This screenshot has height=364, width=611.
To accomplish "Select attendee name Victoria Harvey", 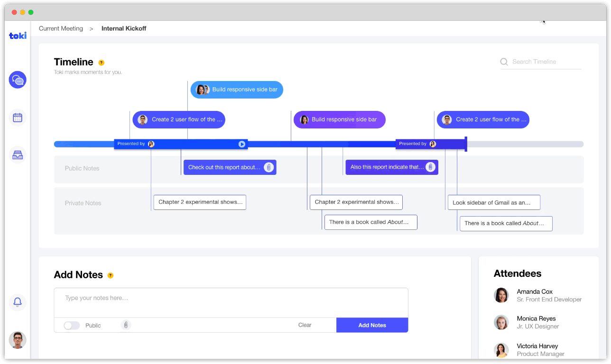I will click(x=537, y=346).
